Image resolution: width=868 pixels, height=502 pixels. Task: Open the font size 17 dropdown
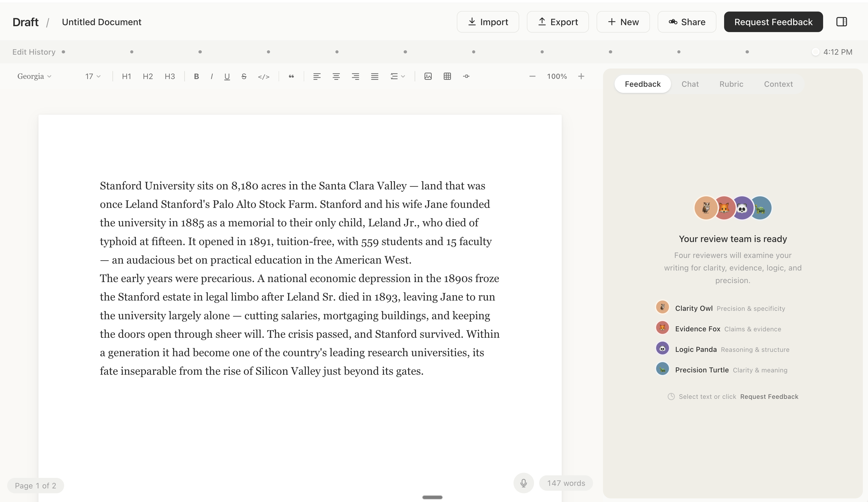click(x=93, y=76)
